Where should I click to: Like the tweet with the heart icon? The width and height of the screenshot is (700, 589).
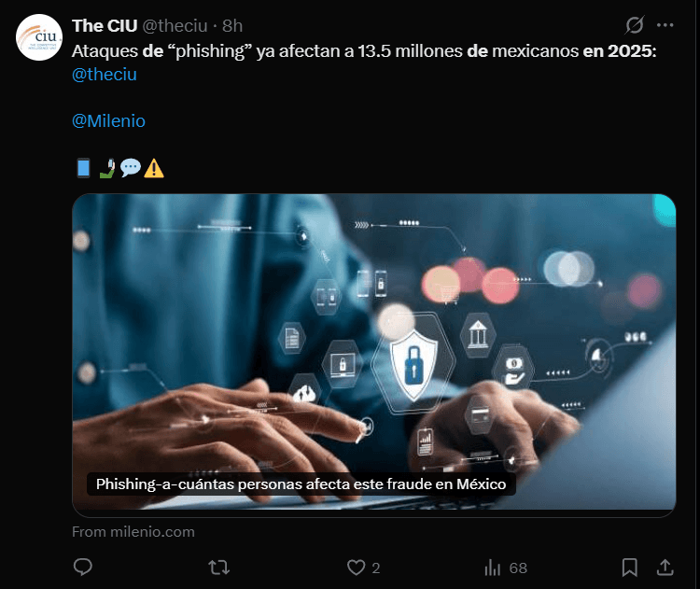[x=363, y=568]
